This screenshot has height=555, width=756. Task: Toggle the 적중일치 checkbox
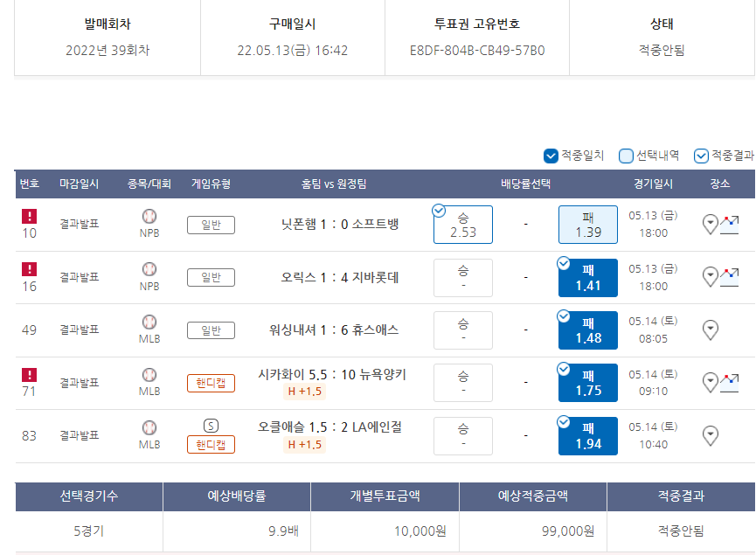[x=551, y=156]
